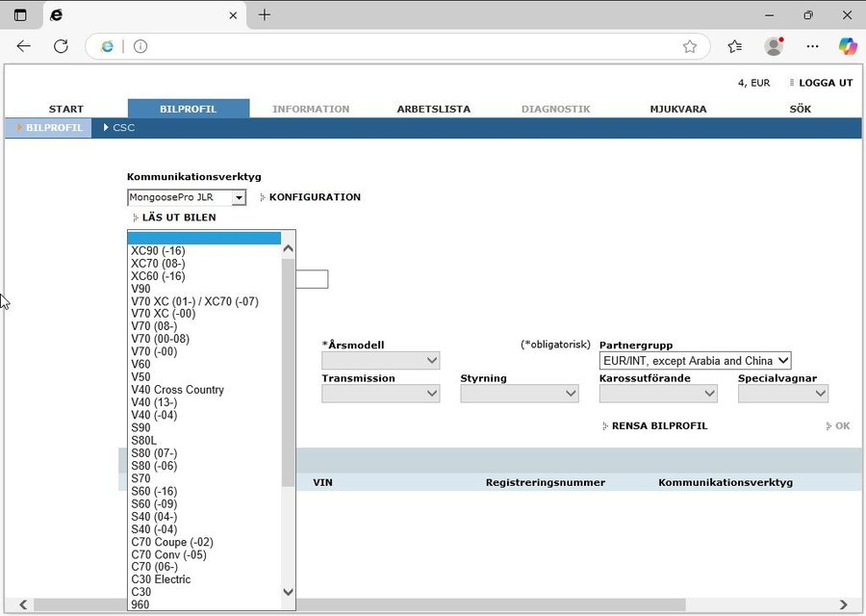
Task: Switch to the ARBETSLISTA tab
Action: click(x=433, y=109)
